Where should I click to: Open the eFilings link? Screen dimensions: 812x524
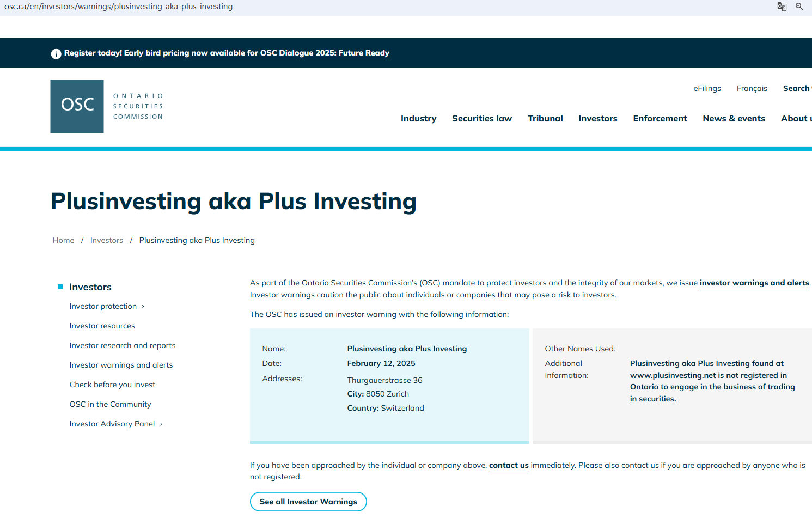pyautogui.click(x=707, y=88)
